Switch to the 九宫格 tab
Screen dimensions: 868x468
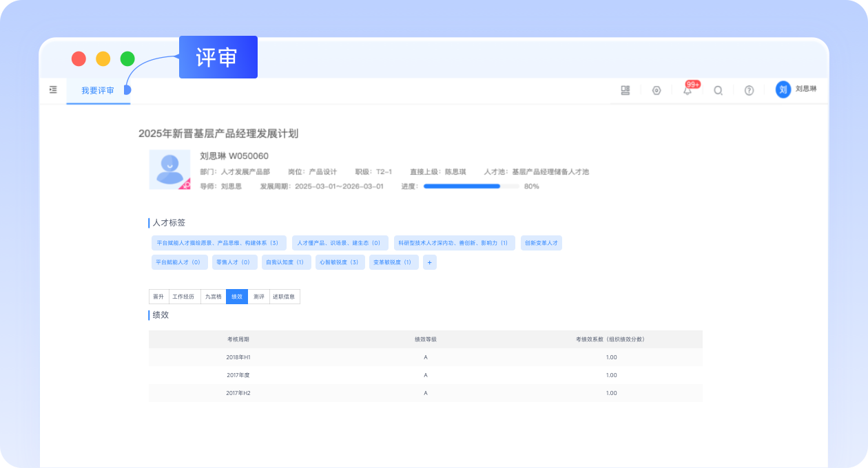(x=214, y=297)
